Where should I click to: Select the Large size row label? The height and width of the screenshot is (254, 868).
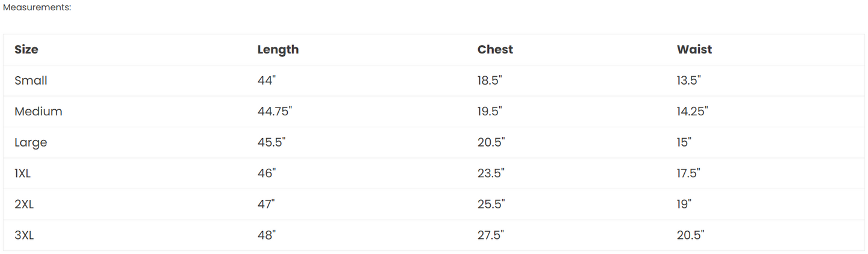coord(31,143)
